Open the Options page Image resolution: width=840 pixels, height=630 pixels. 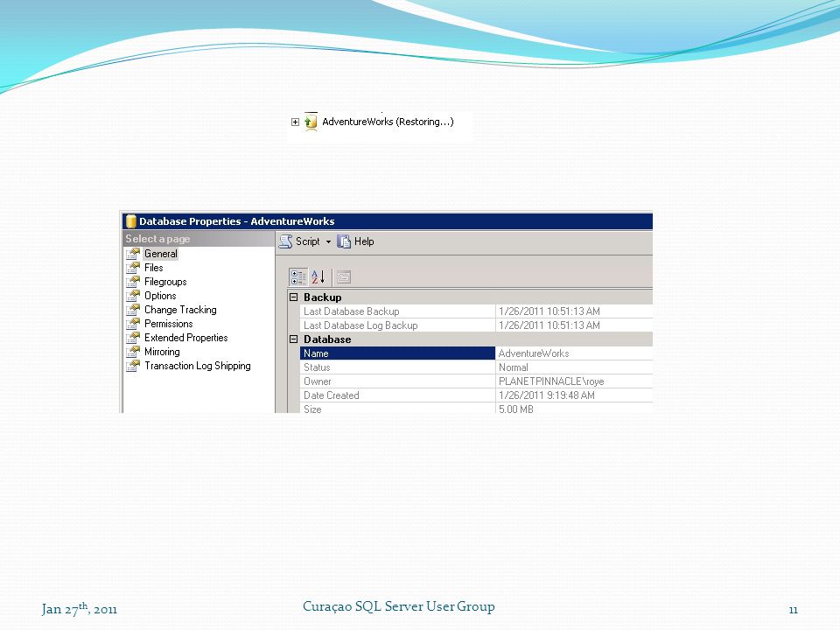160,296
